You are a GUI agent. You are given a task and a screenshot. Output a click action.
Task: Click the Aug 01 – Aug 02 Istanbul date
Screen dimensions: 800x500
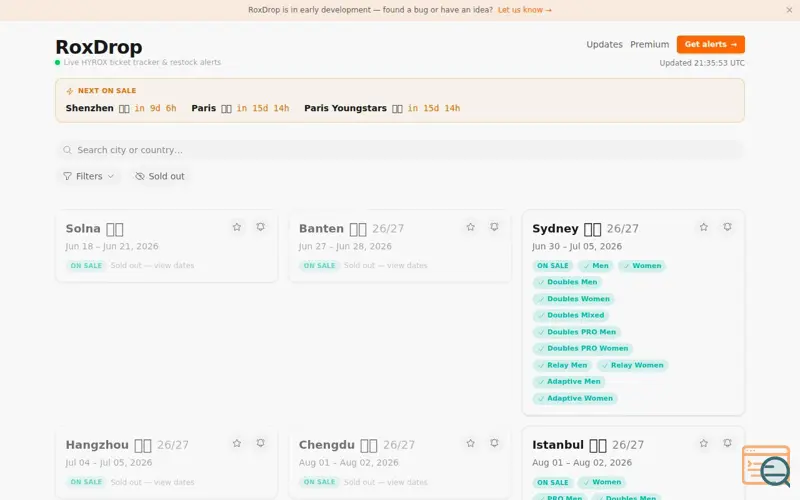582,463
